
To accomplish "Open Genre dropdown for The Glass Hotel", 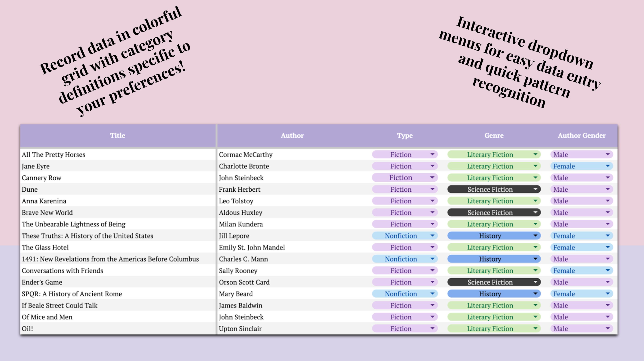I will pos(494,247).
